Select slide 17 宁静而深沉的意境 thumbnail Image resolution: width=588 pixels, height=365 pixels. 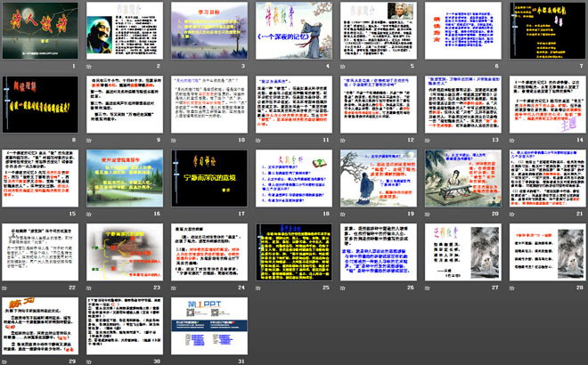click(x=209, y=178)
